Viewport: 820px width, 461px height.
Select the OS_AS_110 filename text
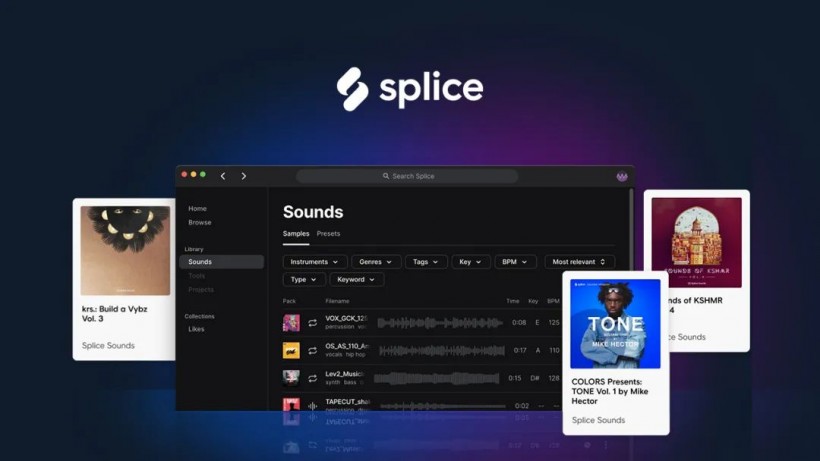(x=347, y=346)
